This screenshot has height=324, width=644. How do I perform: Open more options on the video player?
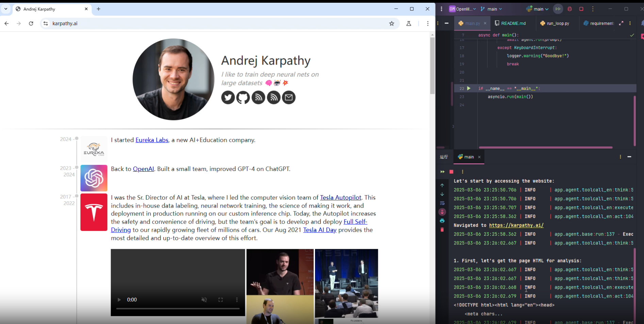click(237, 300)
